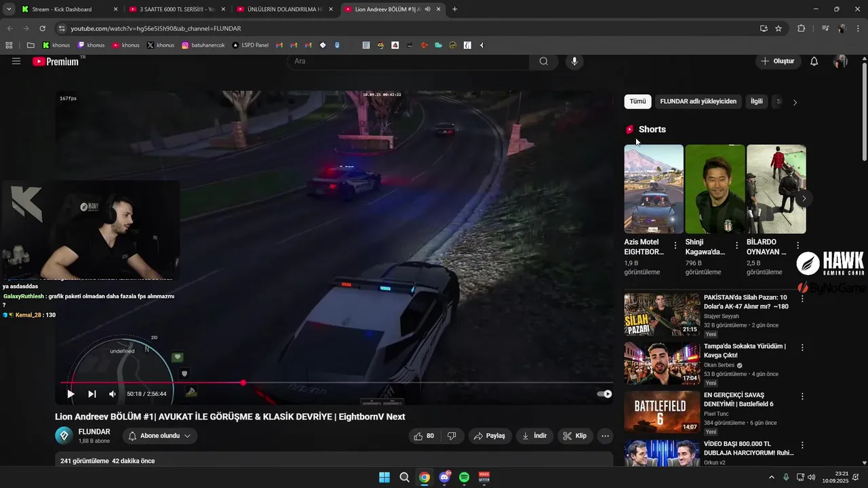Screen dimensions: 868x488
Task: Create a clip with Klip button
Action: (x=575, y=436)
